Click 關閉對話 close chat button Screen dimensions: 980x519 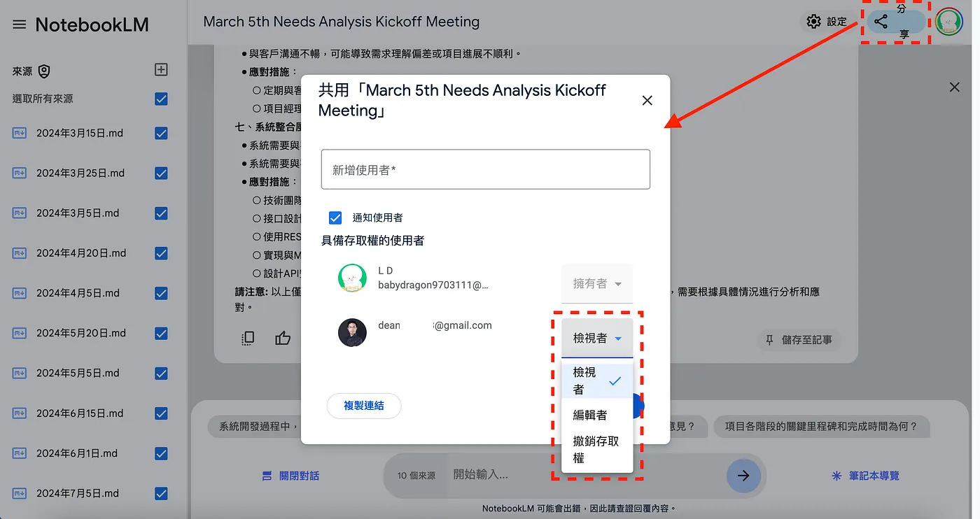coord(290,476)
